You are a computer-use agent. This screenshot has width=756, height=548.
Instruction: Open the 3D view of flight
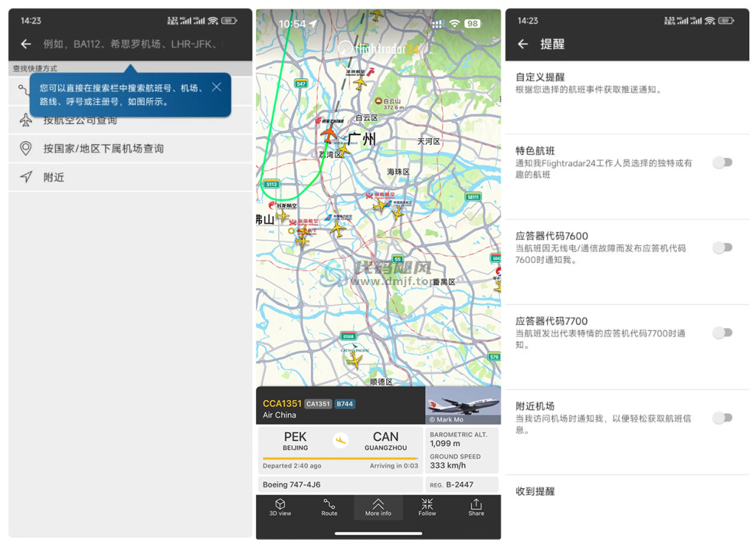click(280, 507)
